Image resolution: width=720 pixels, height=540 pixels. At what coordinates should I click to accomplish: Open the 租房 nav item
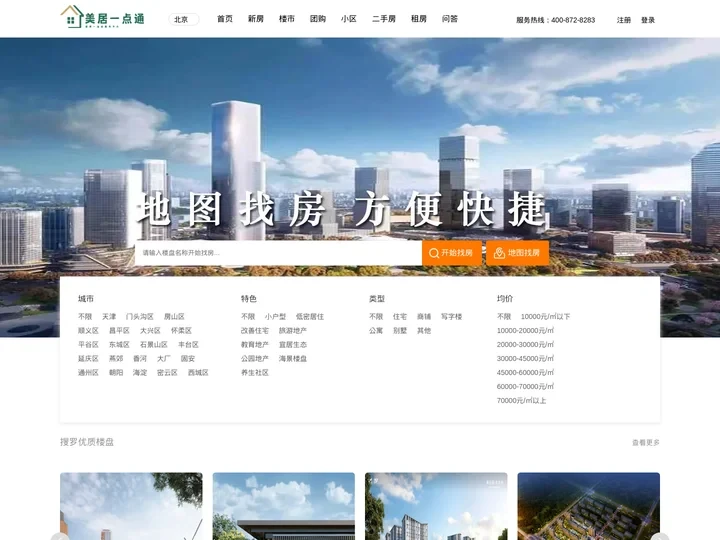point(419,19)
